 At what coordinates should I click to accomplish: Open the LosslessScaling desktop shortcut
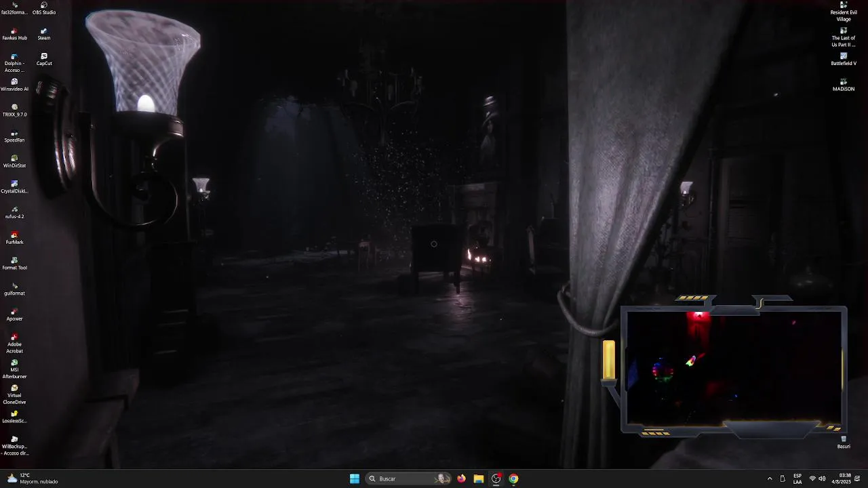point(14,417)
